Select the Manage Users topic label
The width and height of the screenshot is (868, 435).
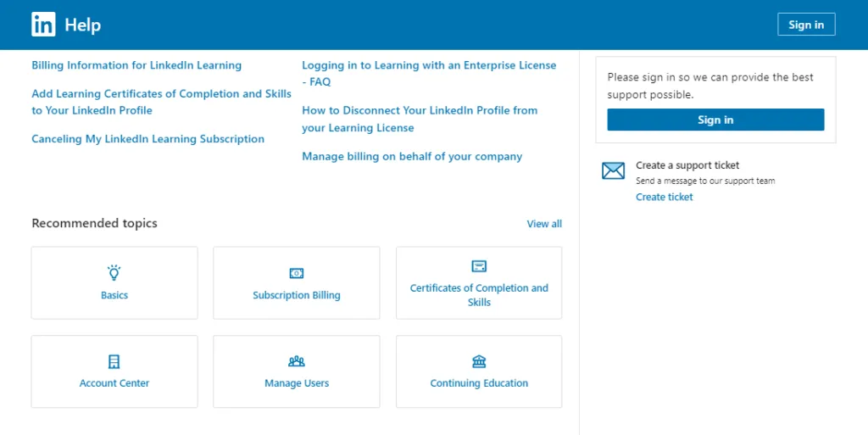pos(297,383)
